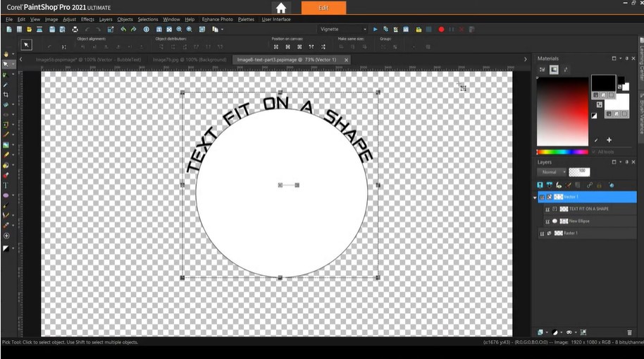Toggle visibility of New Ellipse object
The height and width of the screenshot is (359, 644).
(x=547, y=221)
